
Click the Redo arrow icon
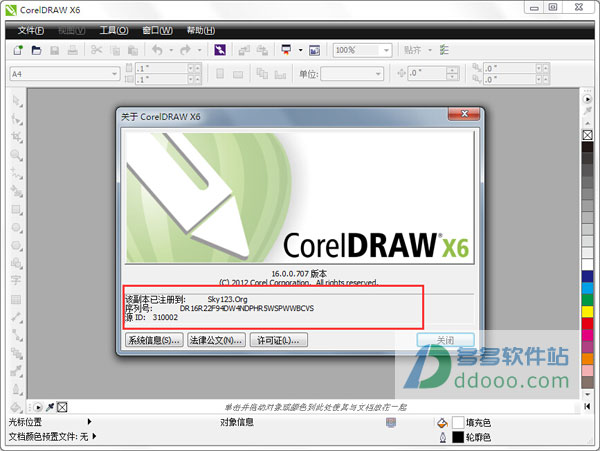tap(185, 50)
